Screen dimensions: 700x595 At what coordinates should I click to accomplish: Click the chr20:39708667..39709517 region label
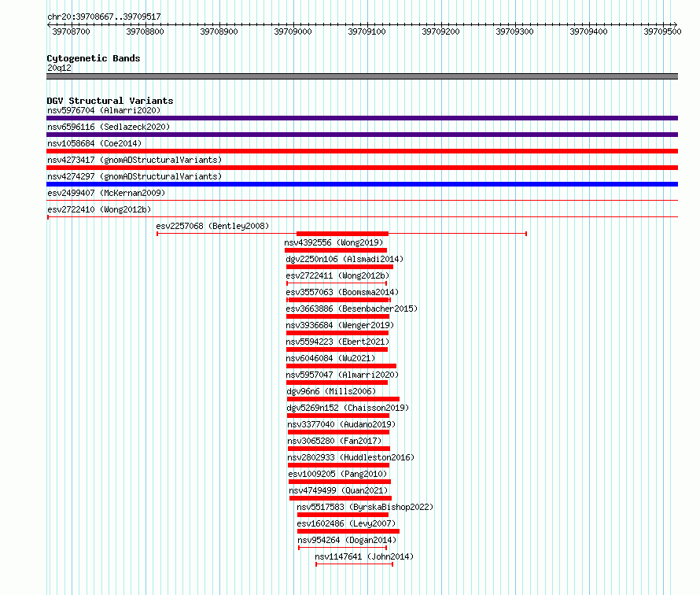pos(104,17)
